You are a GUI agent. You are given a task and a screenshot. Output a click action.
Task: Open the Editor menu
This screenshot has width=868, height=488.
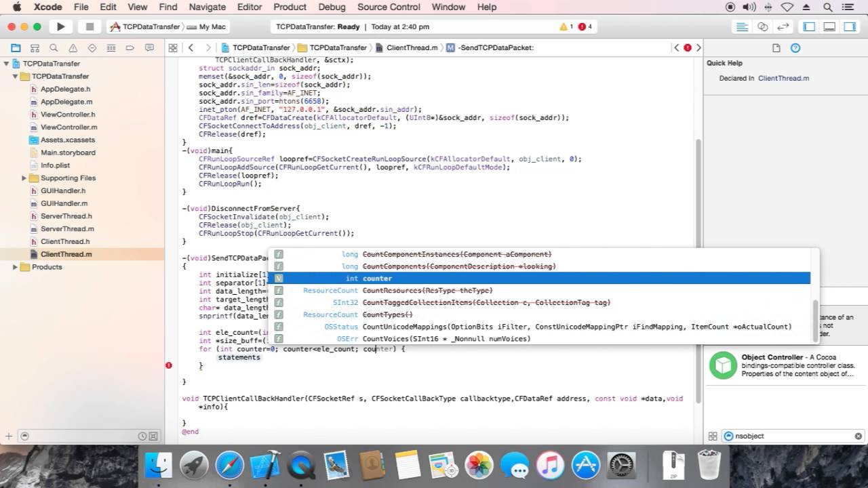(250, 7)
